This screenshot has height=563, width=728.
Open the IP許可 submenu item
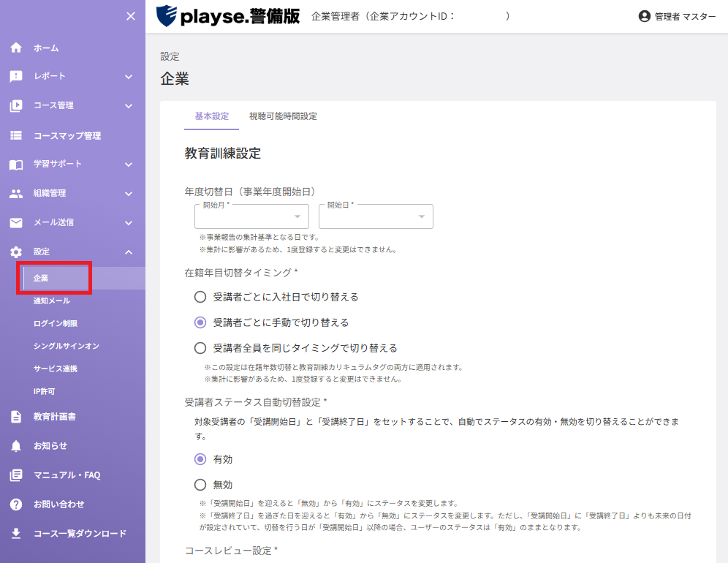pyautogui.click(x=44, y=392)
